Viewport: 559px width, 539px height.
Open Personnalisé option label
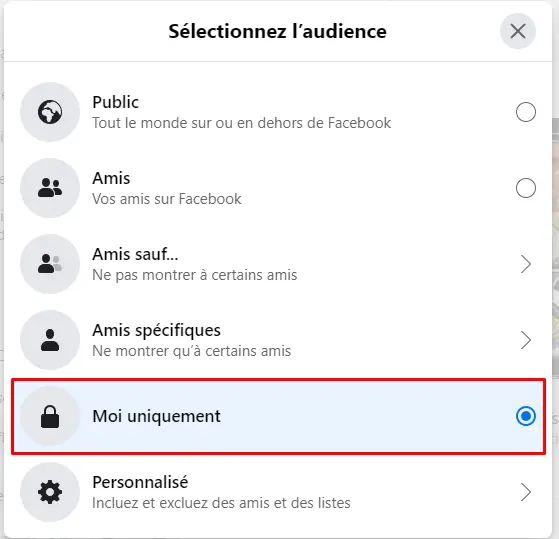[x=140, y=482]
